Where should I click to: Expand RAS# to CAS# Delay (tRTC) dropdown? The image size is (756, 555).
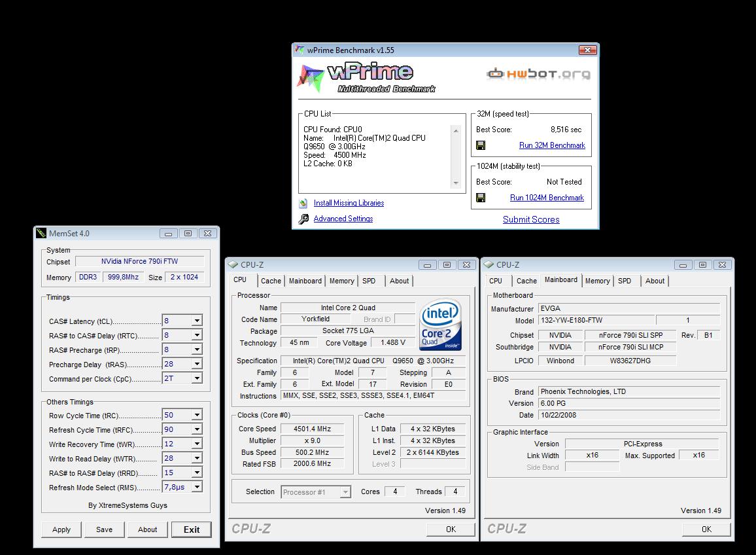(x=197, y=335)
